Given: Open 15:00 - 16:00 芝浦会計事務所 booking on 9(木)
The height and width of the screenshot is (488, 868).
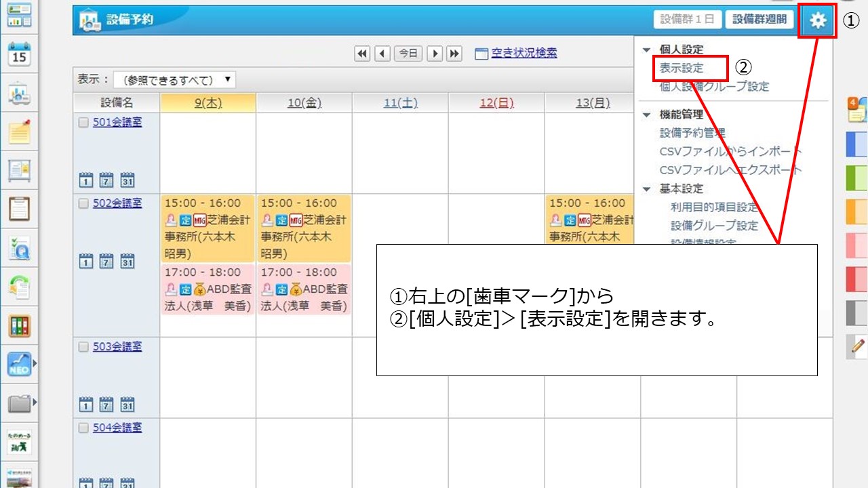Looking at the screenshot, I should (208, 228).
